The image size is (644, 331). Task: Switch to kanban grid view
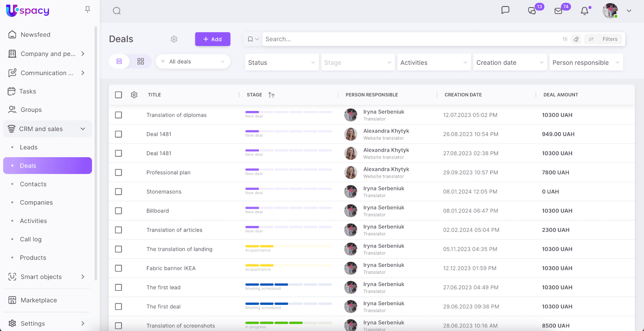click(140, 62)
